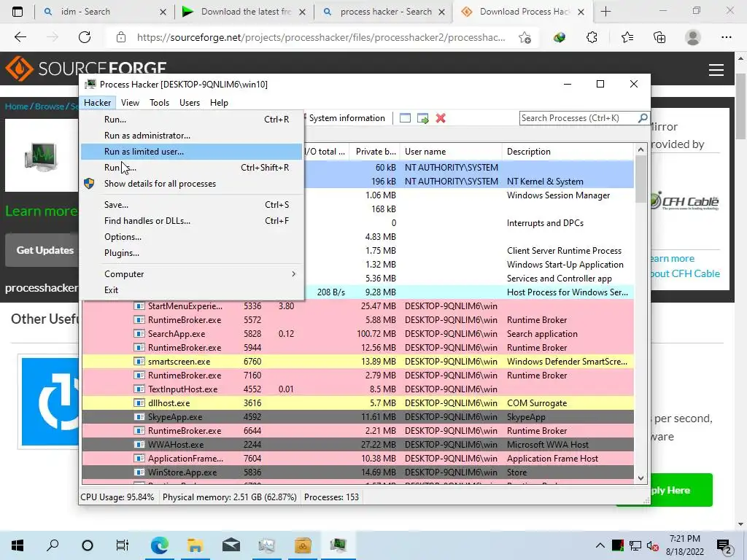Choose Run... from the Hacker menu
747x560 pixels.
pos(192,120)
